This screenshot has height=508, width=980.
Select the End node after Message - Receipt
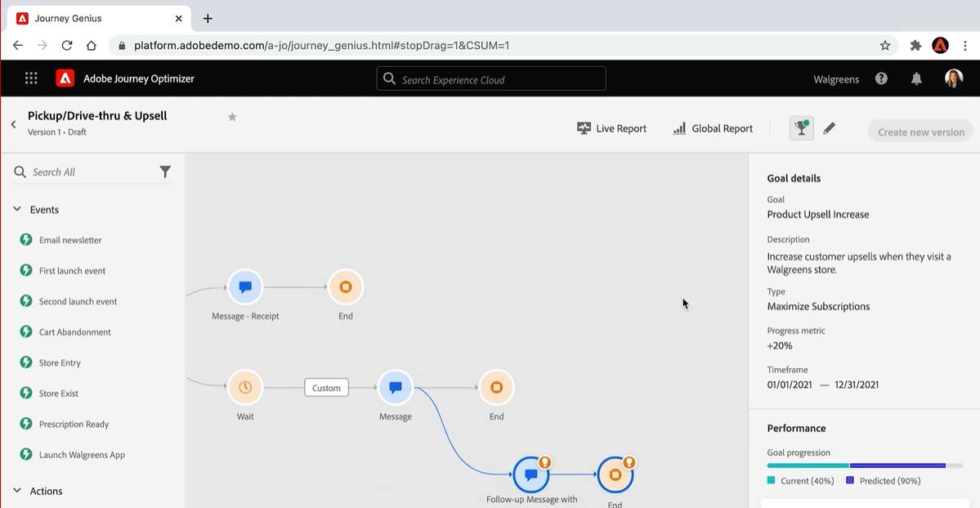(x=346, y=287)
